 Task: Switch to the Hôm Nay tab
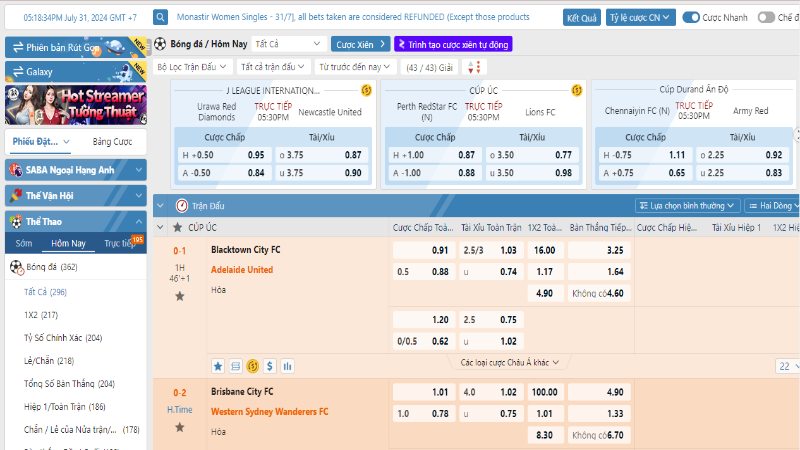click(68, 243)
